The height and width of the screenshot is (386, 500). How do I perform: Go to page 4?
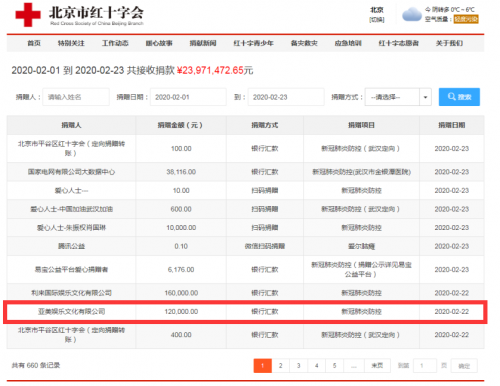coord(317,366)
